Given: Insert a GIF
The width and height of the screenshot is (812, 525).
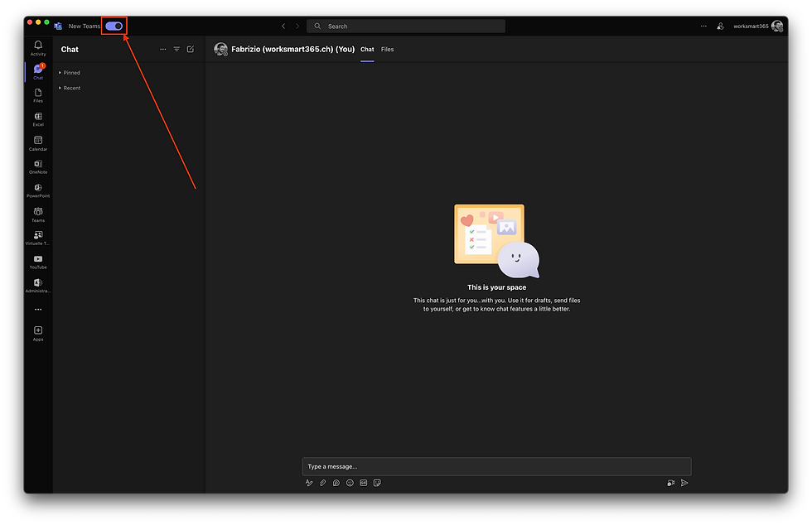Looking at the screenshot, I should click(364, 483).
